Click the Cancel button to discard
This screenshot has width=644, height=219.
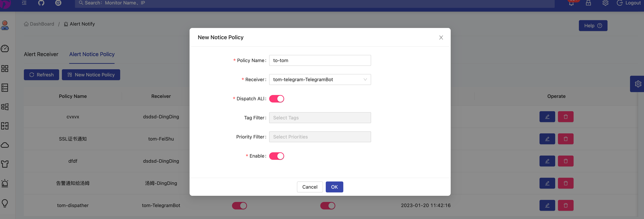310,187
